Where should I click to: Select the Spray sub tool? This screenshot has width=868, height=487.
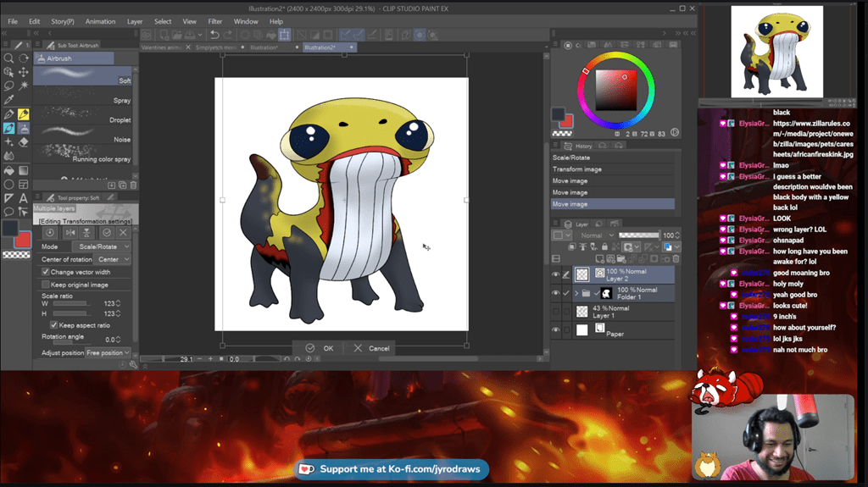pyautogui.click(x=82, y=96)
